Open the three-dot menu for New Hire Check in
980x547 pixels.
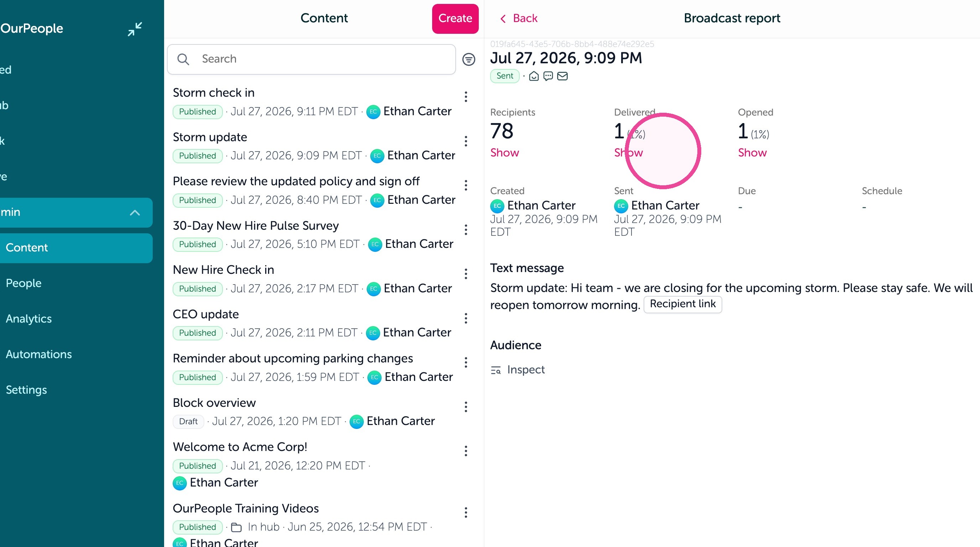[x=466, y=274]
